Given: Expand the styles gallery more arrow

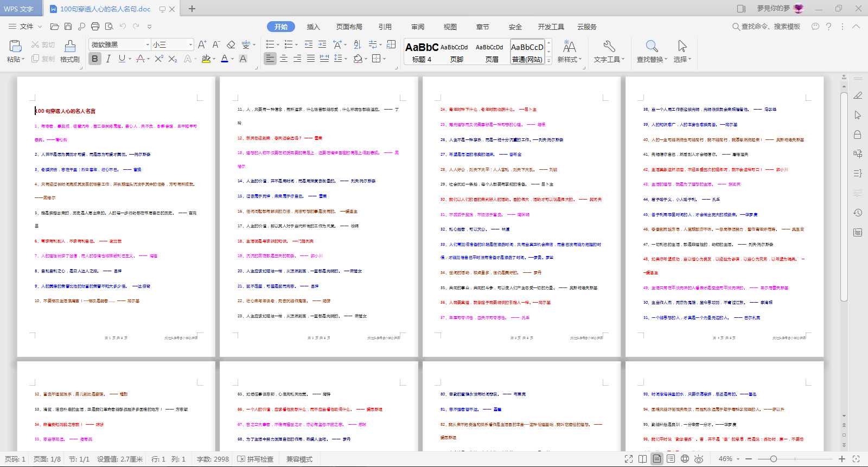Looking at the screenshot, I should [x=548, y=61].
